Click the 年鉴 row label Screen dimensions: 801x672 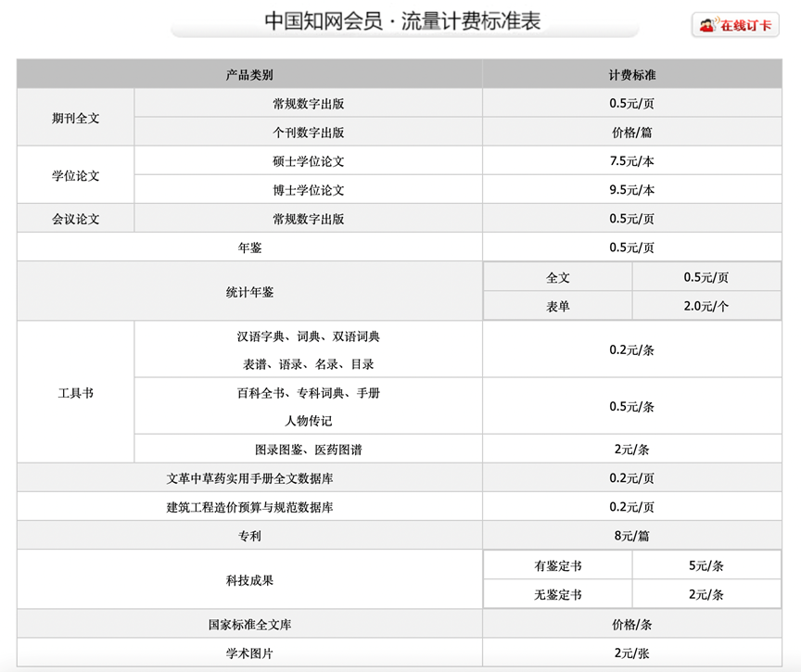(249, 247)
